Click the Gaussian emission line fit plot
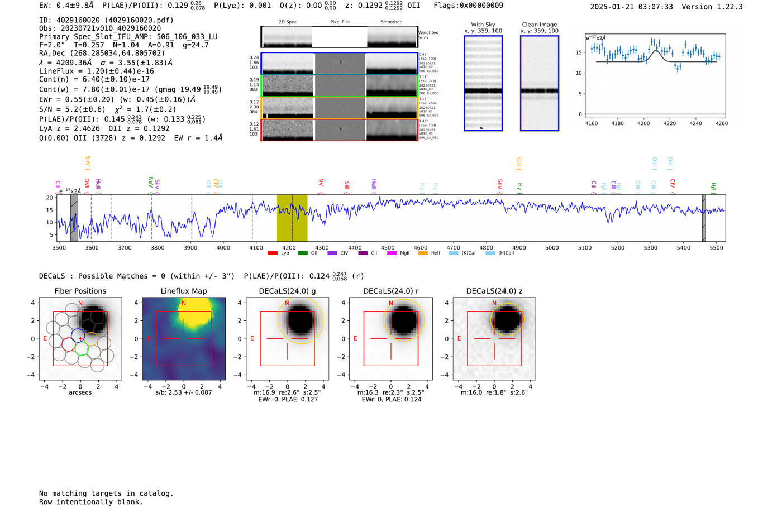The height and width of the screenshot is (532, 782). (655, 76)
